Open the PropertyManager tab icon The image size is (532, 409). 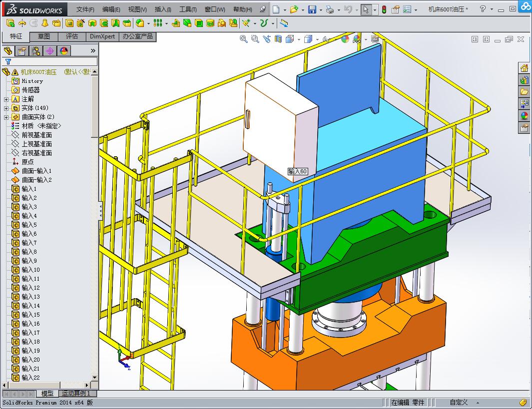[x=22, y=51]
